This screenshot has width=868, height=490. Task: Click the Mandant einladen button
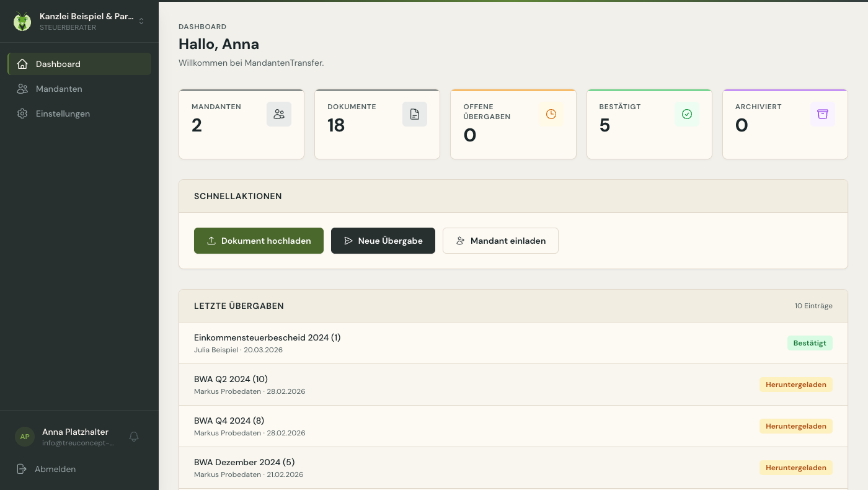tap(500, 241)
